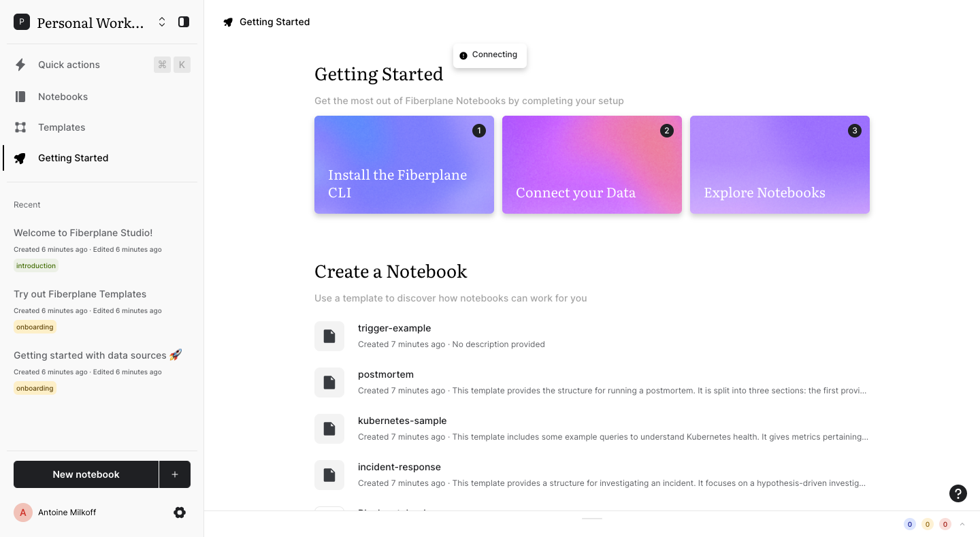Screen dimensions: 980x537
Task: Click the postmortem template file icon
Action: tap(329, 383)
